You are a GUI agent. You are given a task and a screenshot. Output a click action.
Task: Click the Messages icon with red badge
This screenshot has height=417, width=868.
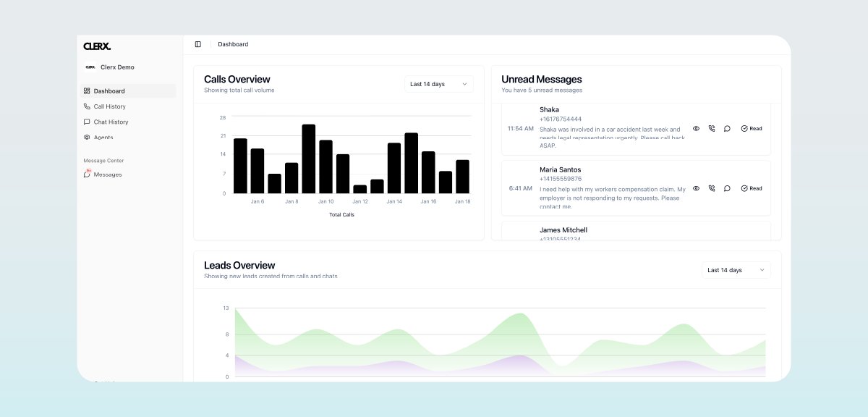(87, 174)
